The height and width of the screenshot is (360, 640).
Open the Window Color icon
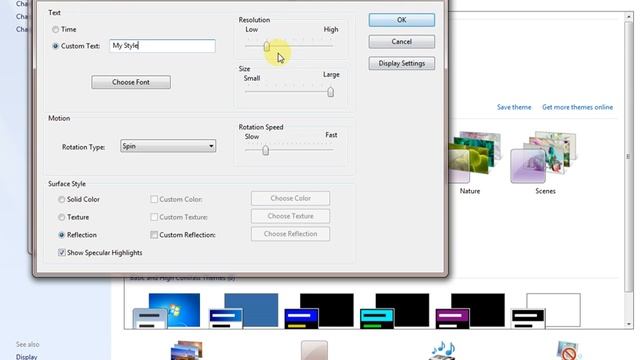(x=314, y=350)
